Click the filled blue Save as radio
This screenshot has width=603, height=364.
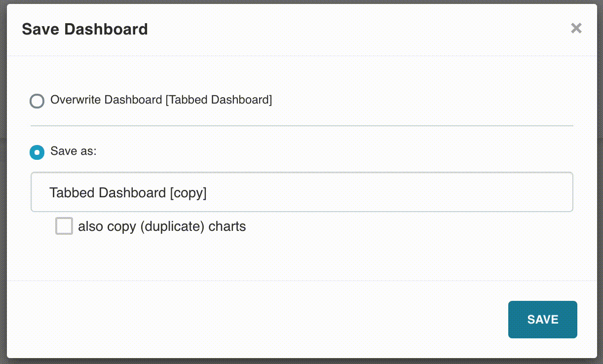[37, 152]
